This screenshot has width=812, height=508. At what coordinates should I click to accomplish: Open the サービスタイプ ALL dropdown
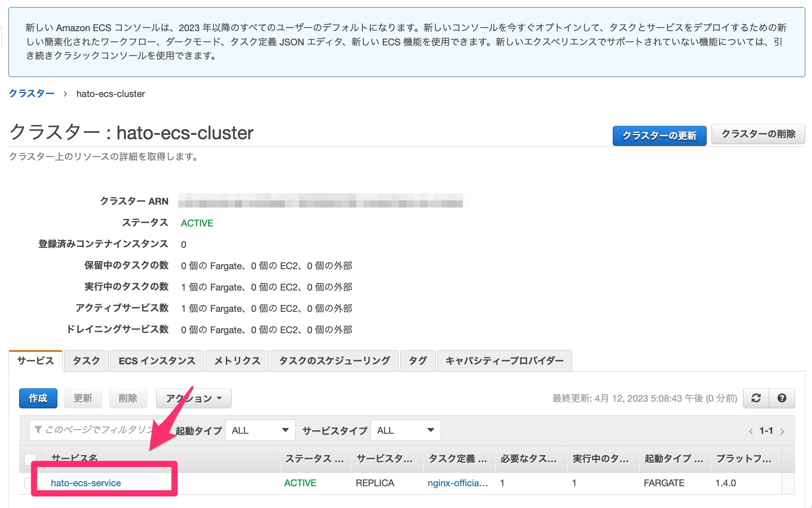click(x=405, y=430)
